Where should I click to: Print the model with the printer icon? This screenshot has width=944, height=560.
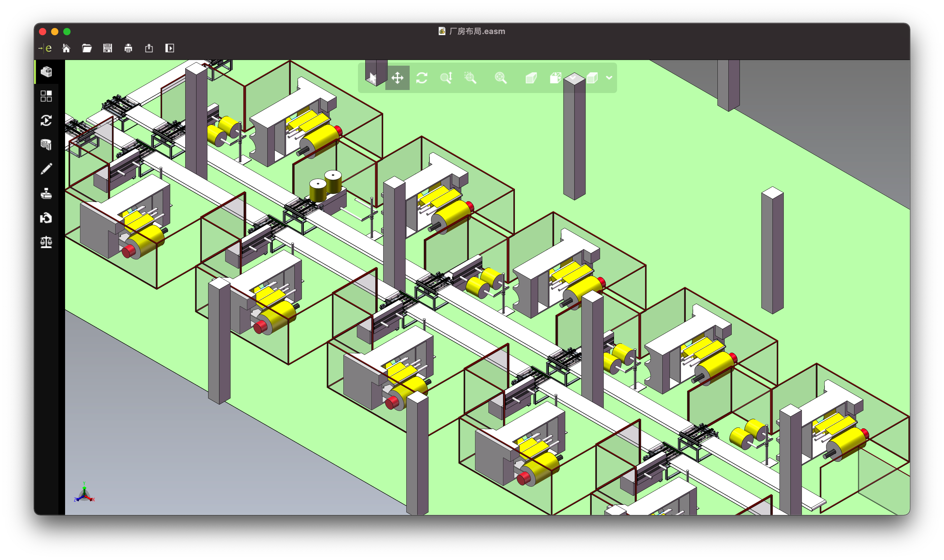[x=128, y=48]
